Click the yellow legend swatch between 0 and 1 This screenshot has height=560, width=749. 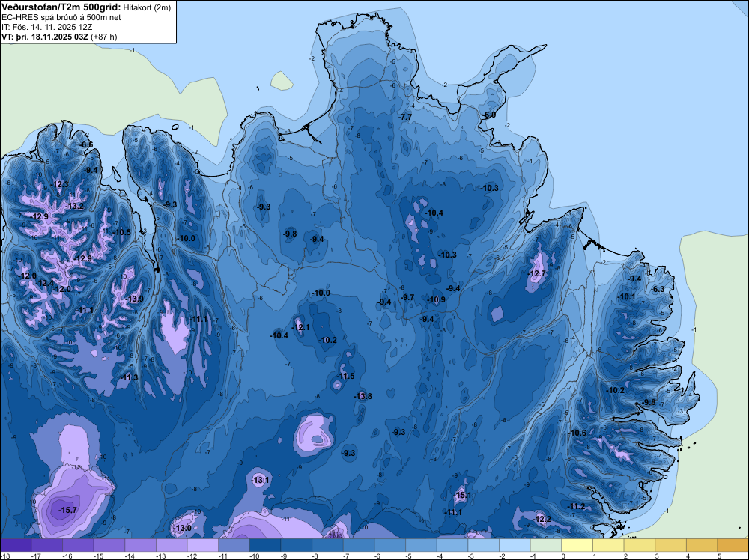pos(577,545)
